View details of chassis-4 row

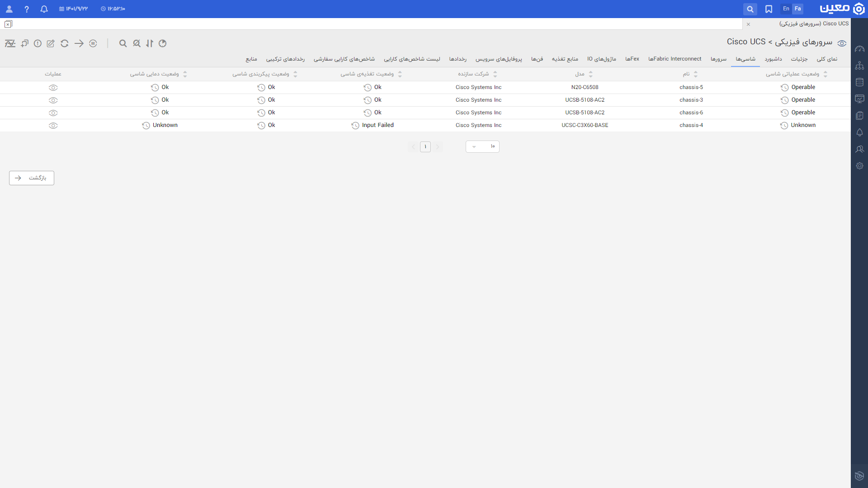53,126
